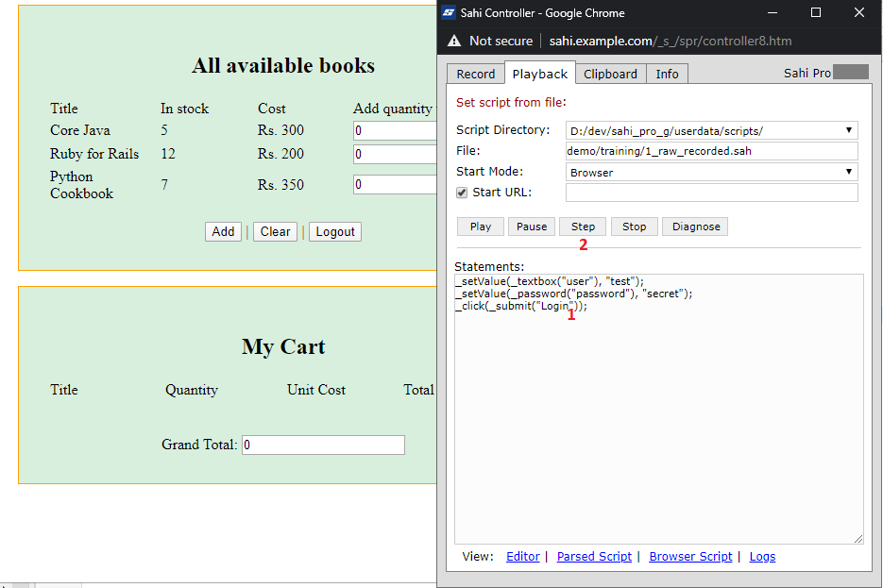The width and height of the screenshot is (883, 588).
Task: Open the Logs link
Action: click(x=762, y=557)
